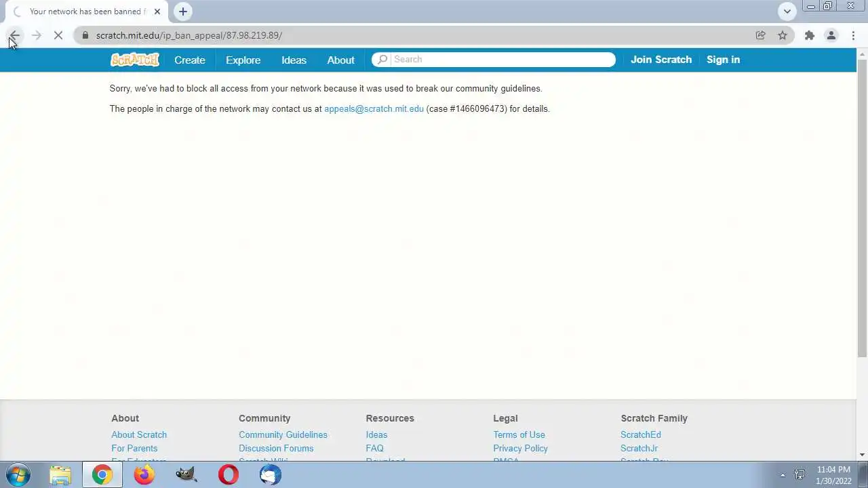Click the vertical scrollbar thumb

pos(862,207)
